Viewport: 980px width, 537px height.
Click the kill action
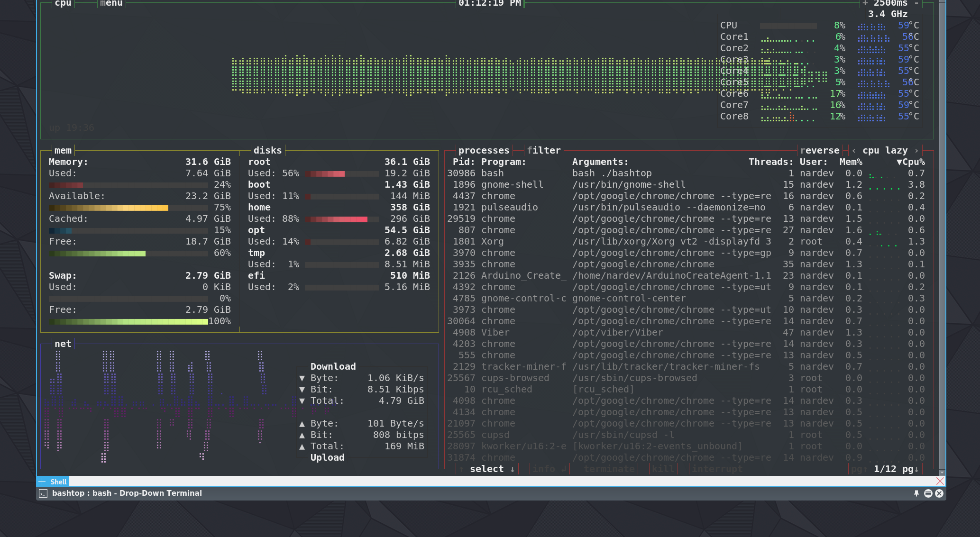(x=663, y=469)
